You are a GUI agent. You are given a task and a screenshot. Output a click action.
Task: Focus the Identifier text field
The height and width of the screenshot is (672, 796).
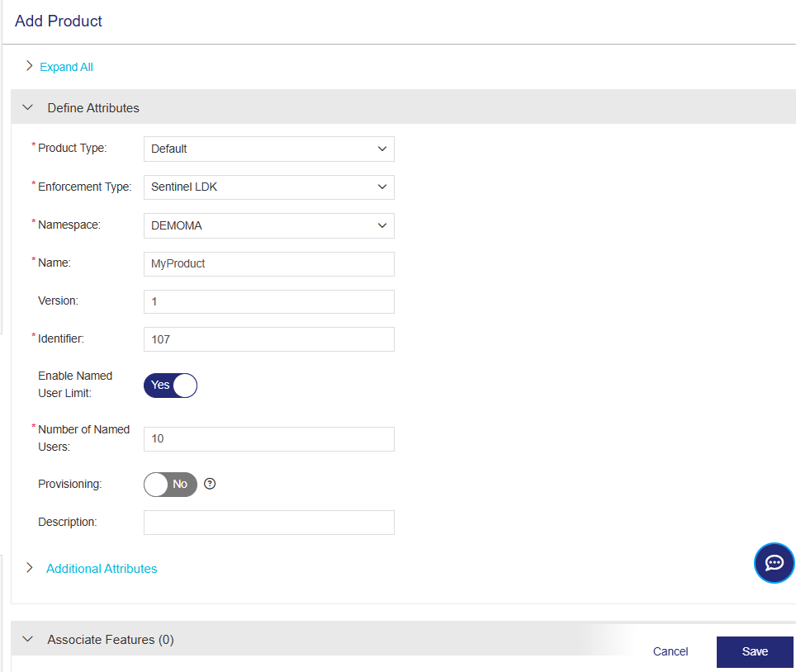click(268, 339)
